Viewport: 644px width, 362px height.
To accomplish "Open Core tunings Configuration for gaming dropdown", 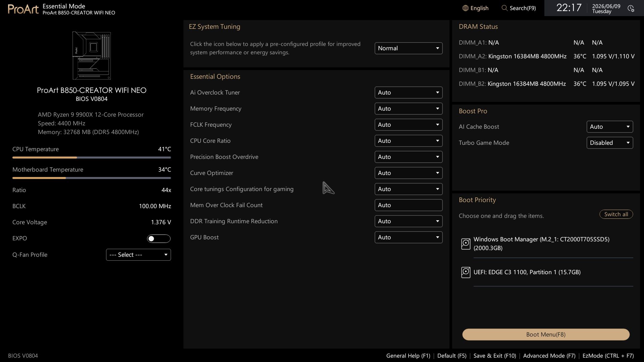I will 409,189.
